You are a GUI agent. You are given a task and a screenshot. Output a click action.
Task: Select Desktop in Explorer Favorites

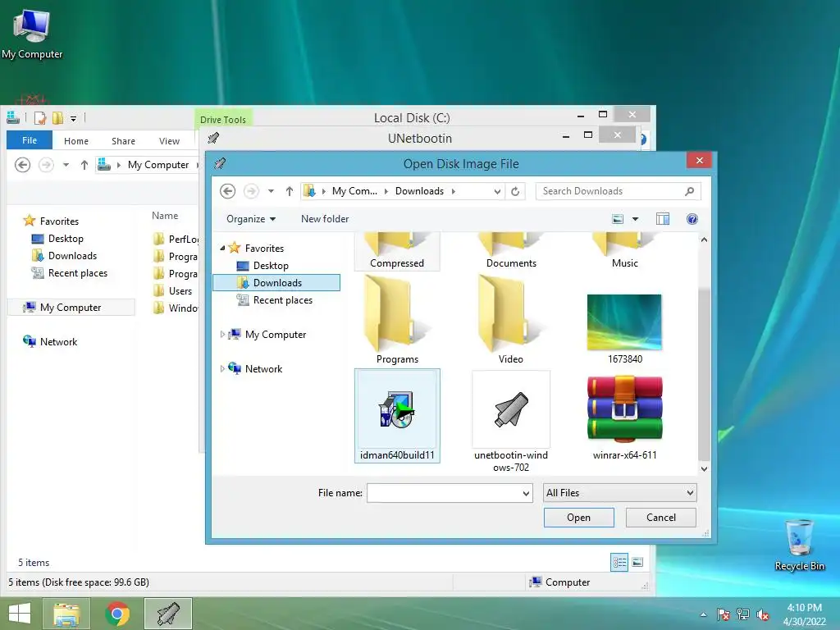59,239
